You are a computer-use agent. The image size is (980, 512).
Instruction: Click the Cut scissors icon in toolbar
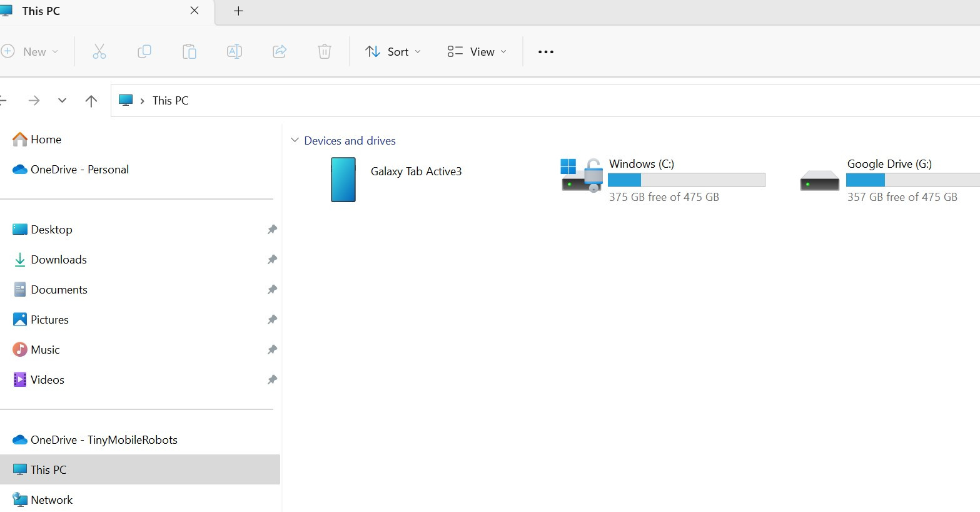99,51
